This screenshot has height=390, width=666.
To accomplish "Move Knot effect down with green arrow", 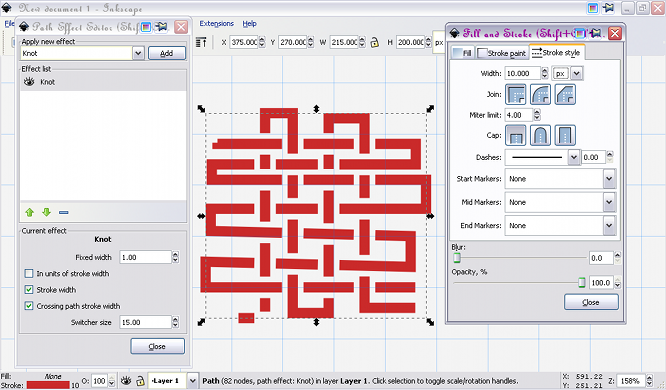I will (46, 212).
